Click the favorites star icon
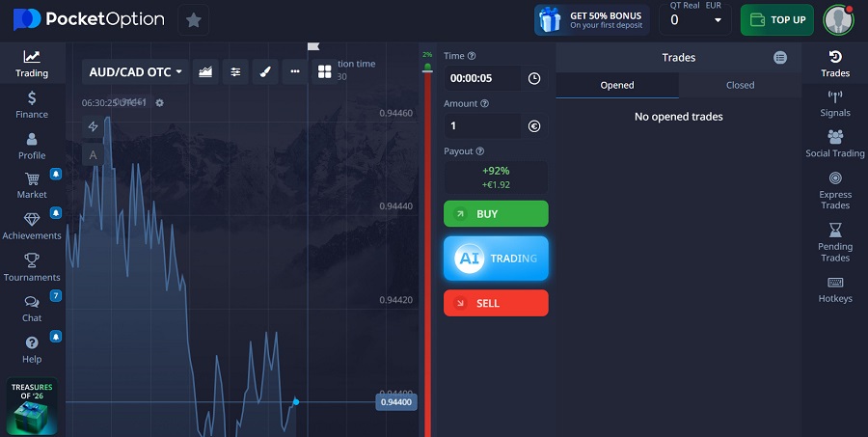 coord(193,20)
